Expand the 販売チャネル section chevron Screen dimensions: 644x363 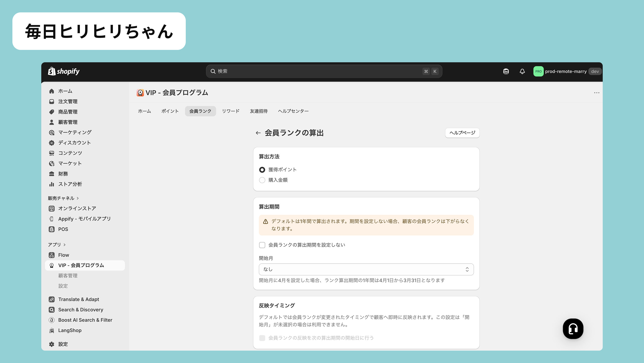(78, 198)
